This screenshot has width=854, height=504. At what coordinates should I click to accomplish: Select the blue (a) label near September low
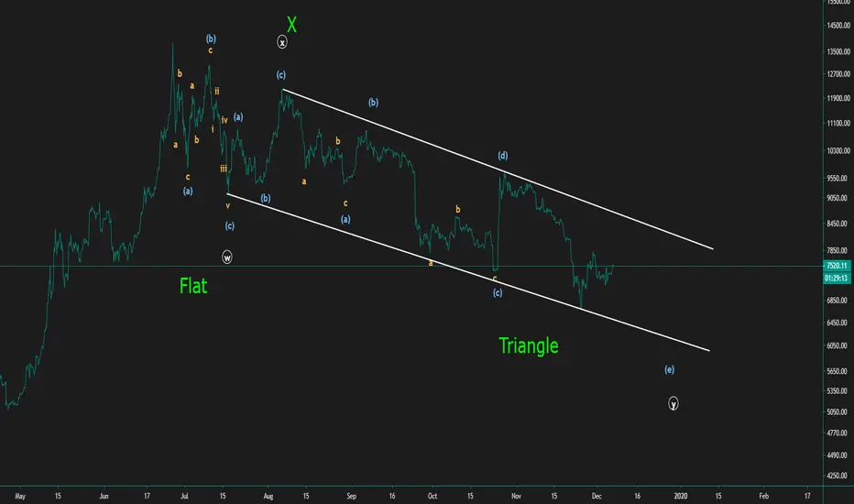345,219
